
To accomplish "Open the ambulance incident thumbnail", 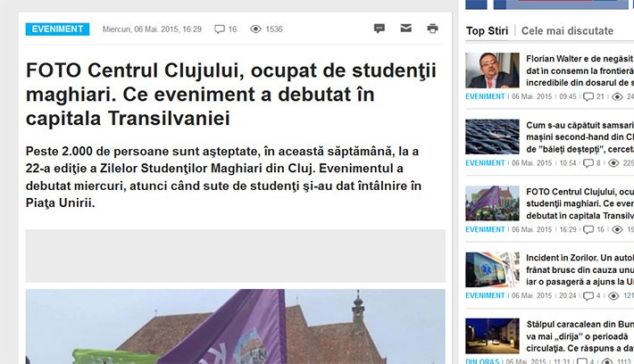I will coord(492,269).
